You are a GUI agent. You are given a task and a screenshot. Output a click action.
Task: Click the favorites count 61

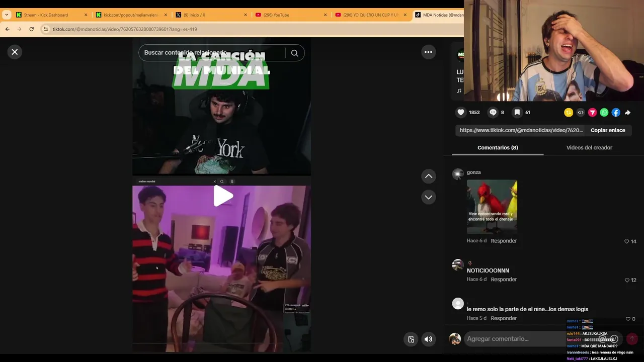pyautogui.click(x=527, y=113)
